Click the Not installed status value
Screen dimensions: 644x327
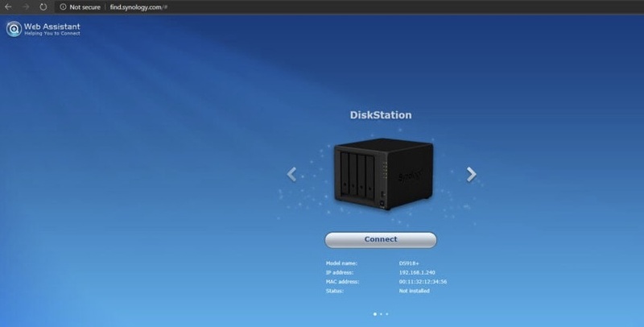(414, 291)
